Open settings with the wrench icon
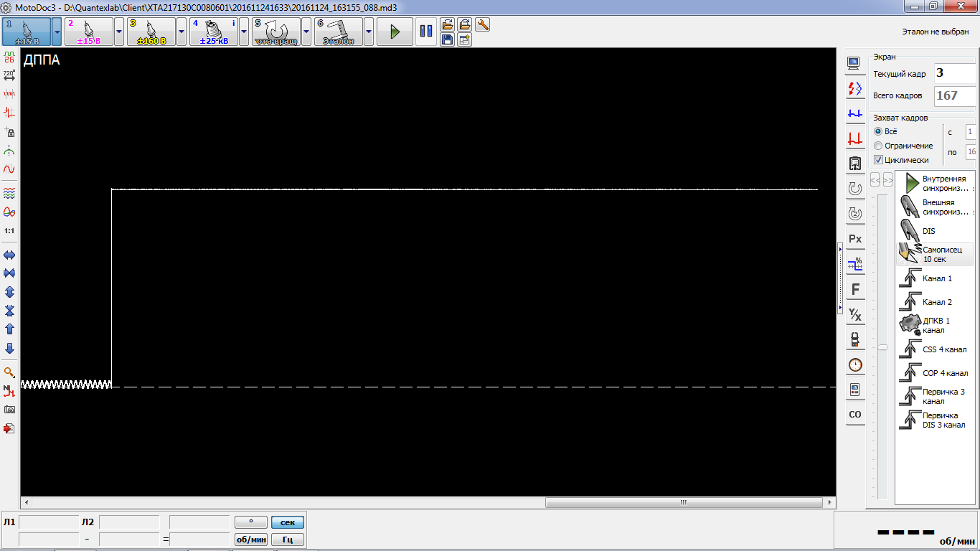Image resolution: width=980 pixels, height=551 pixels. pos(483,24)
